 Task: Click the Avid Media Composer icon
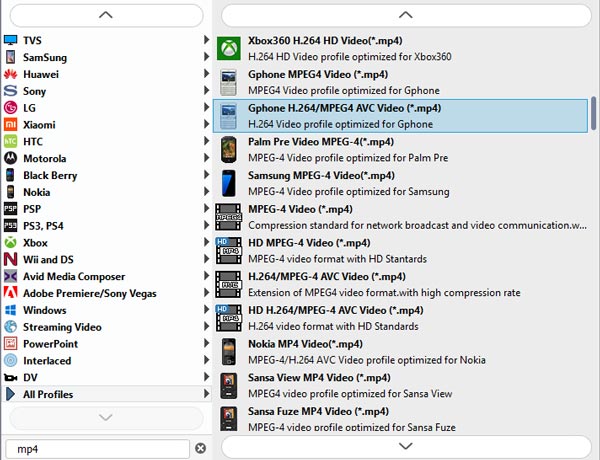pyautogui.click(x=10, y=276)
